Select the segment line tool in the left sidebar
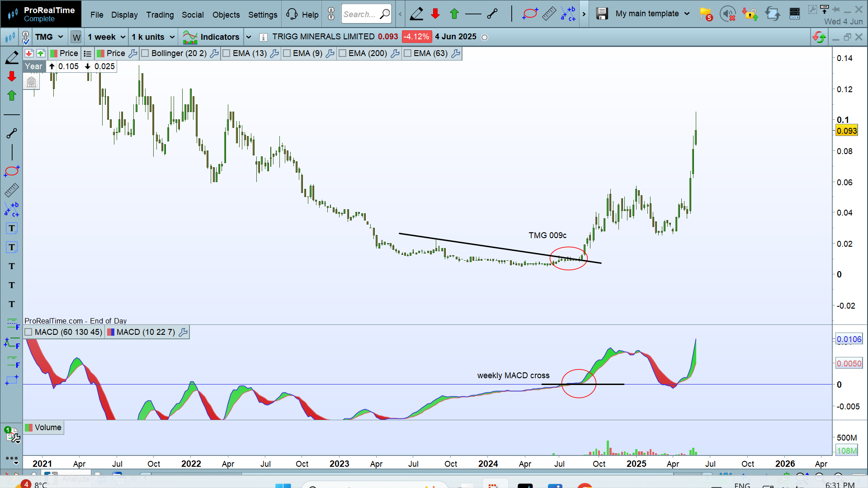Image resolution: width=868 pixels, height=488 pixels. 12,133
